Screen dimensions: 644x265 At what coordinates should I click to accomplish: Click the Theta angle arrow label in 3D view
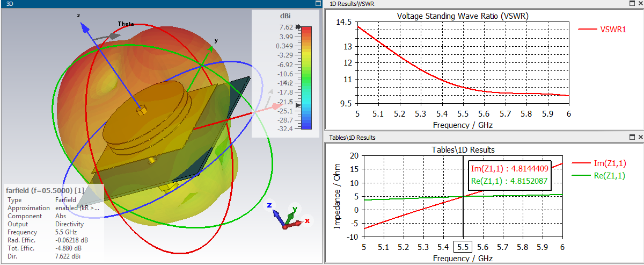tap(126, 24)
